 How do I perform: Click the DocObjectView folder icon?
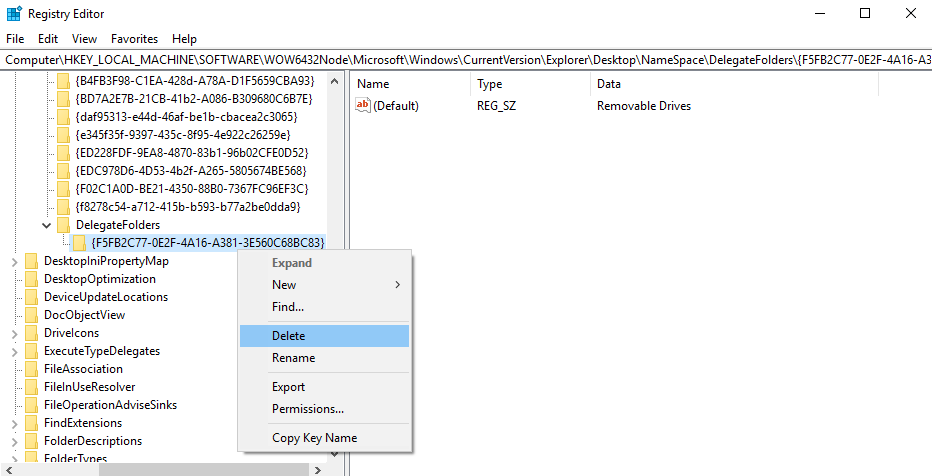[x=32, y=316]
